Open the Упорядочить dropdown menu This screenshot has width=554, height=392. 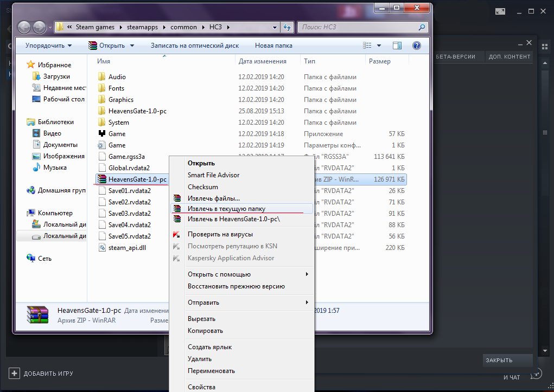(x=48, y=46)
